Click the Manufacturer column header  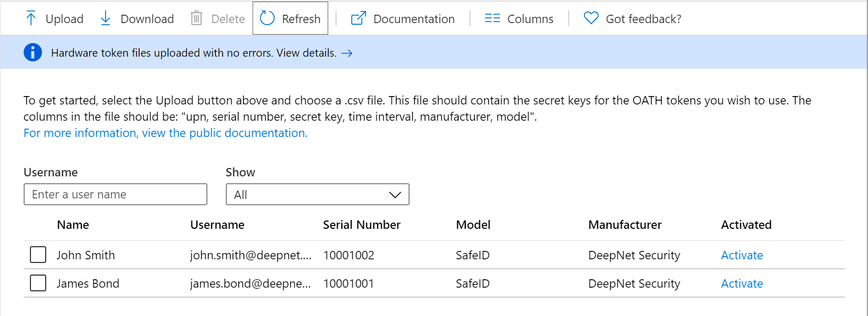coord(624,225)
